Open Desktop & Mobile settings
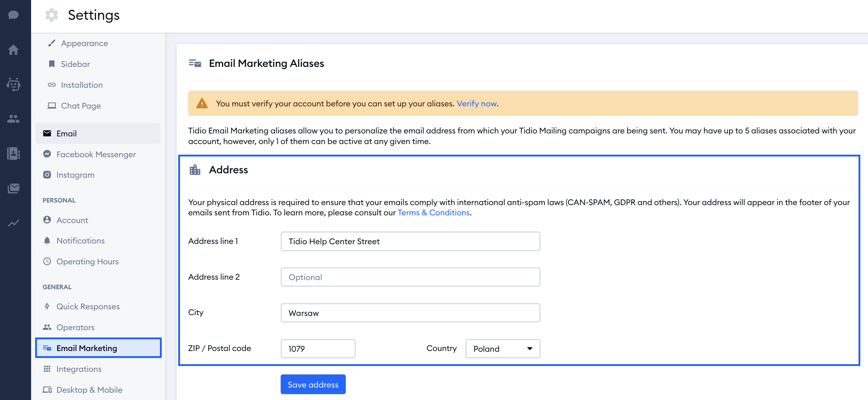This screenshot has width=868, height=400. click(89, 390)
